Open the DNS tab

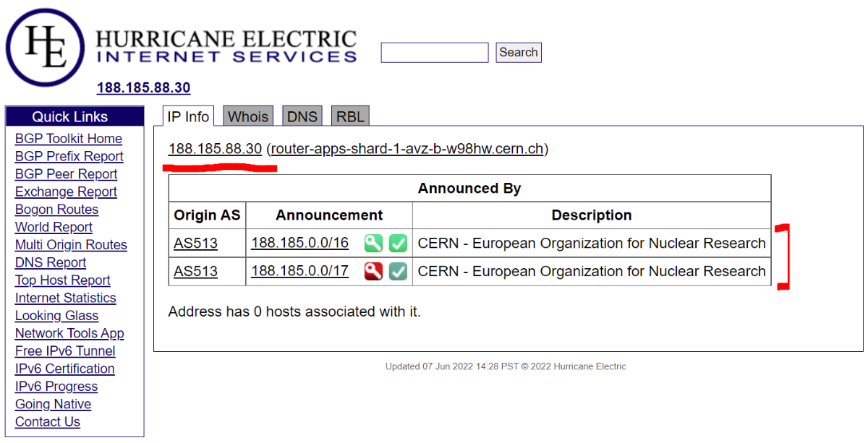302,116
